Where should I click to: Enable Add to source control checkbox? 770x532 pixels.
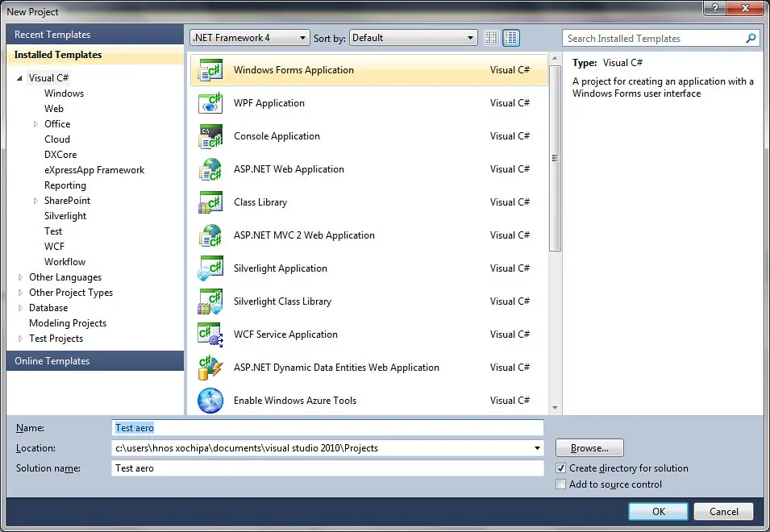point(561,484)
